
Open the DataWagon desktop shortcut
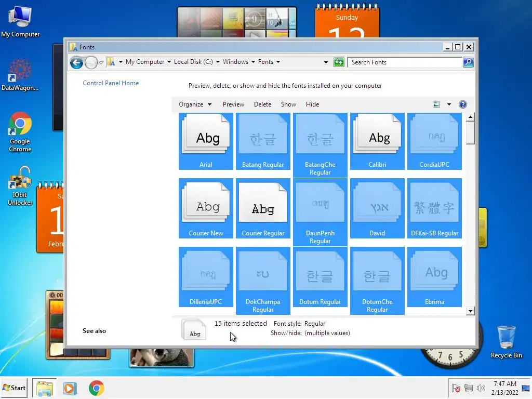20,75
